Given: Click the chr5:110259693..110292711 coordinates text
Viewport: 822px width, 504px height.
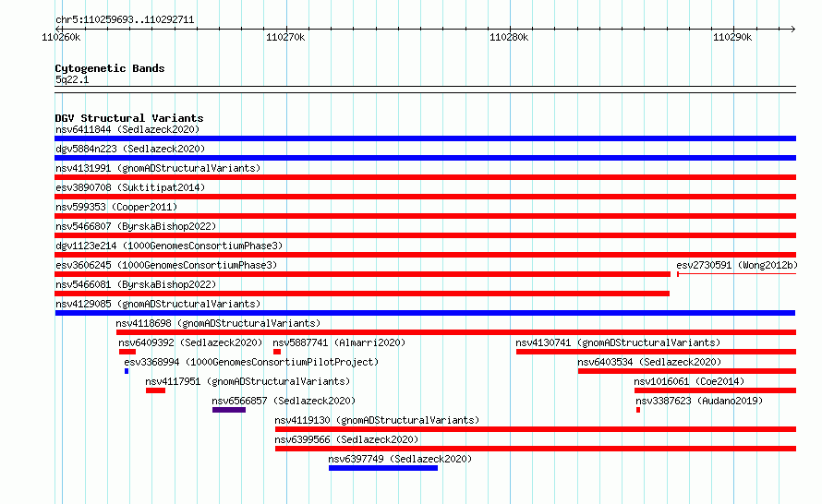Looking at the screenshot, I should [x=125, y=20].
